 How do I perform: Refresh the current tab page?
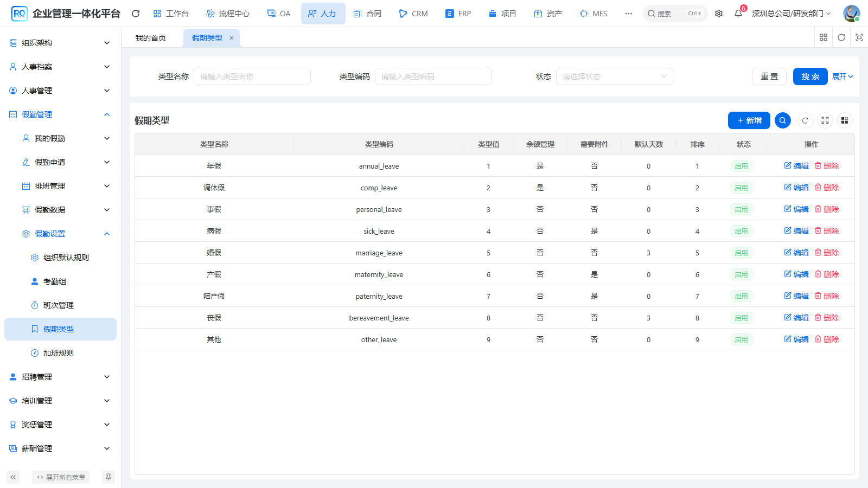(x=841, y=37)
